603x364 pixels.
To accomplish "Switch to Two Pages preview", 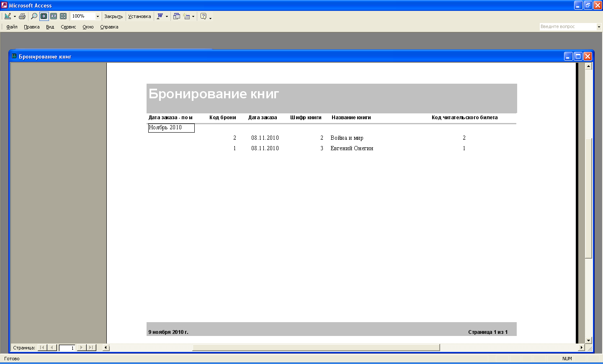I will click(x=54, y=16).
